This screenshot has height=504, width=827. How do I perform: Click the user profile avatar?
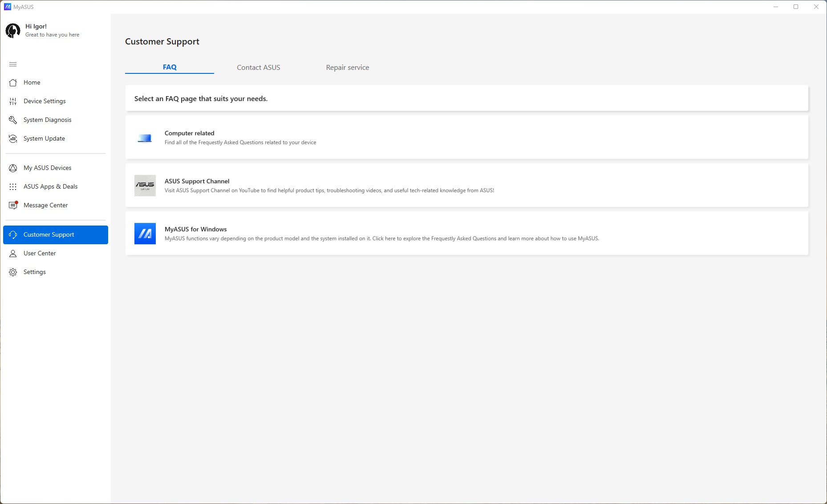(x=13, y=31)
